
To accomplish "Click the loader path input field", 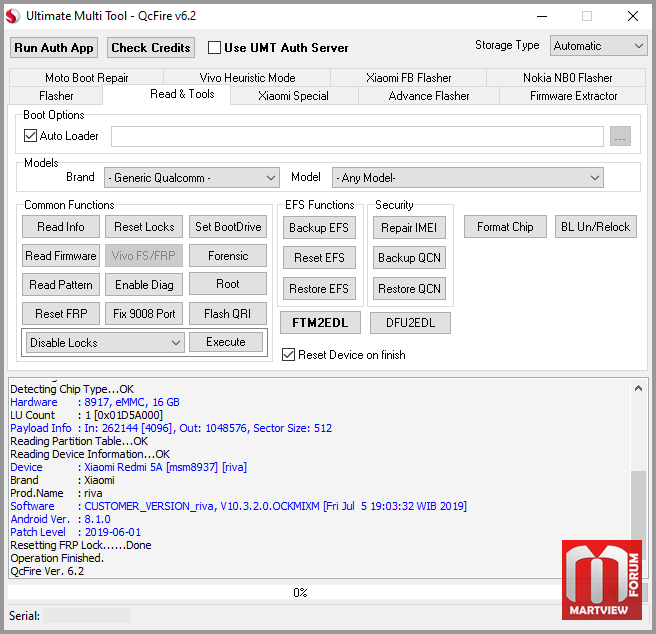I will [357, 136].
